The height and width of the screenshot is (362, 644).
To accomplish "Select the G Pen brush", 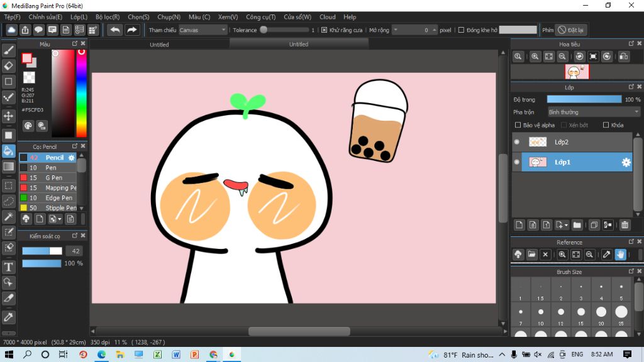I will [54, 178].
